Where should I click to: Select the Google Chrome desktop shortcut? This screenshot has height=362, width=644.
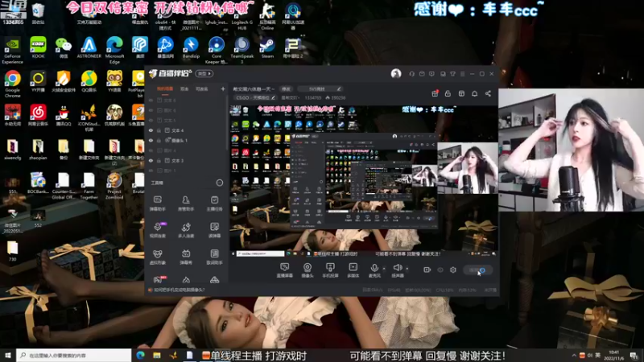12,84
